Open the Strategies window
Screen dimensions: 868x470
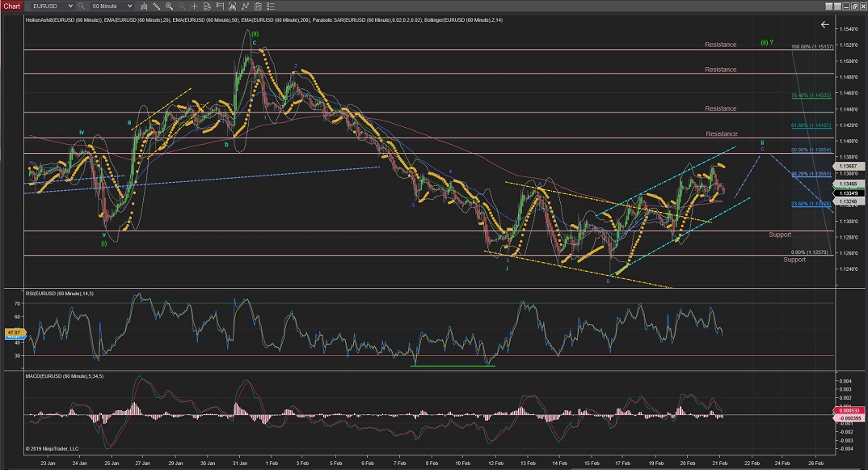[258, 6]
